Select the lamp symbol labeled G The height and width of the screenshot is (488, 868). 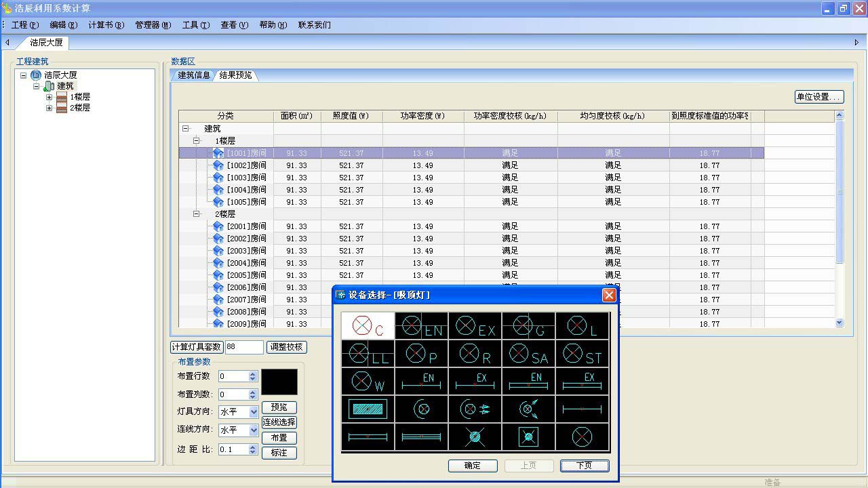tap(528, 326)
